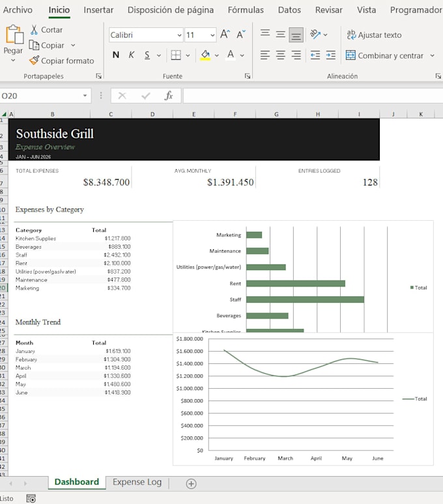Toggle italic (K) formatting
This screenshot has height=504, width=443.
131,55
